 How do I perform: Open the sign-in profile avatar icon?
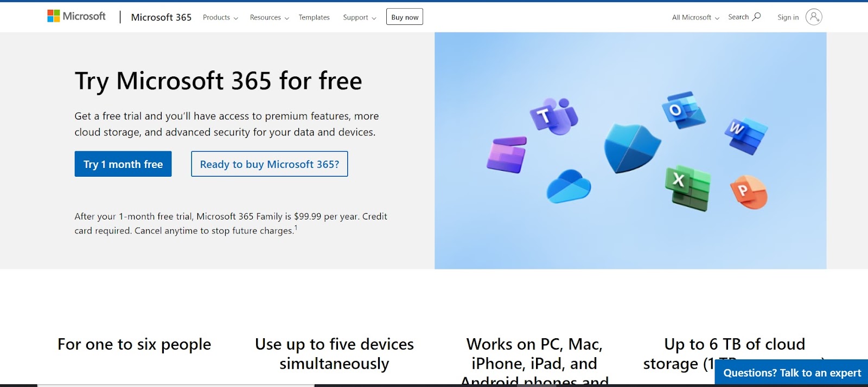[x=814, y=17]
